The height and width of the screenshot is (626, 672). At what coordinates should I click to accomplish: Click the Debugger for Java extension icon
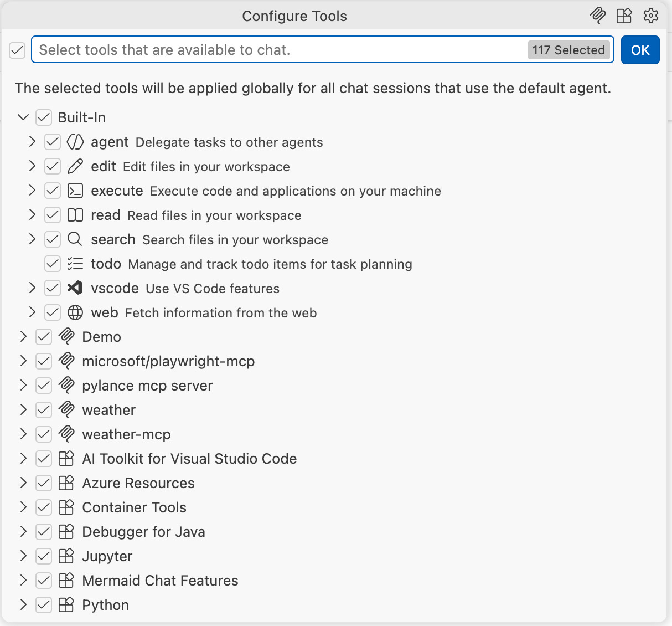tap(66, 532)
